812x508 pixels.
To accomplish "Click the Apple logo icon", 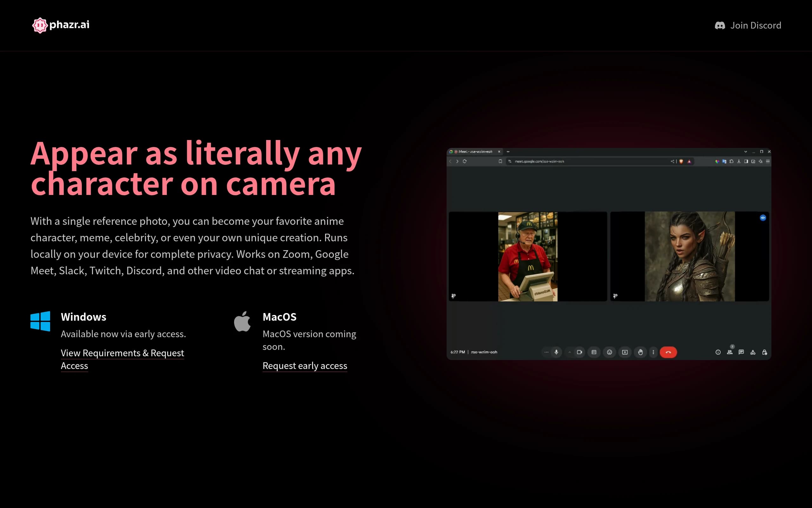I will (x=242, y=321).
